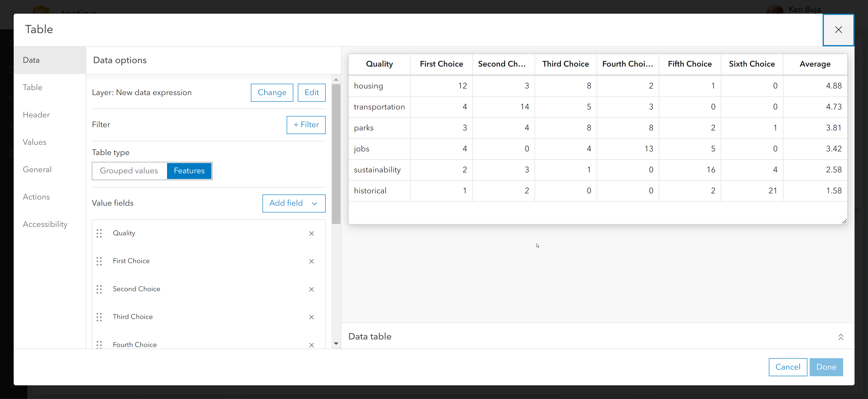Add a new filter
This screenshot has width=868, height=399.
(x=306, y=125)
